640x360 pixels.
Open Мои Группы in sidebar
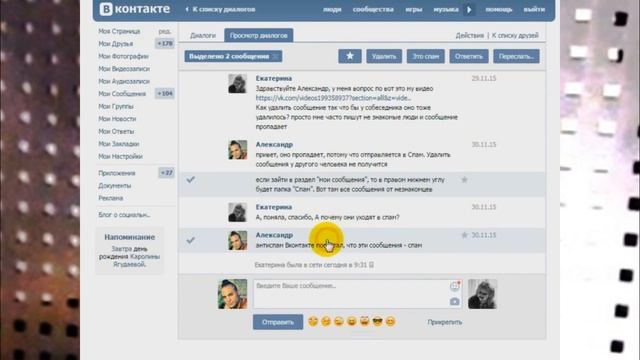pos(116,107)
